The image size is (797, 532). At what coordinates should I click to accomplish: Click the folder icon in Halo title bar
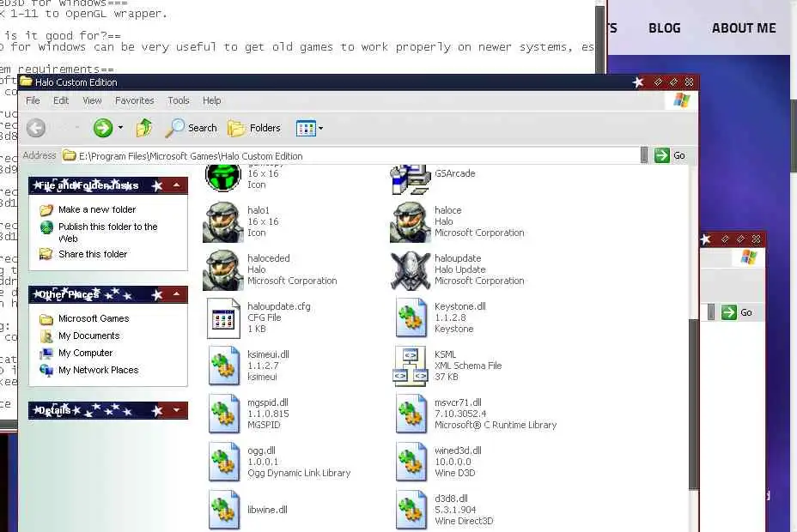click(x=26, y=82)
